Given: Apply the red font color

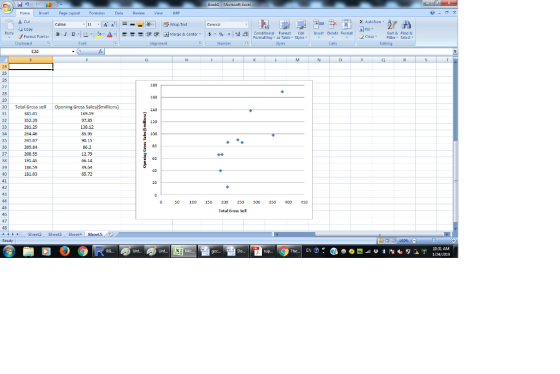Looking at the screenshot, I should coord(110,34).
